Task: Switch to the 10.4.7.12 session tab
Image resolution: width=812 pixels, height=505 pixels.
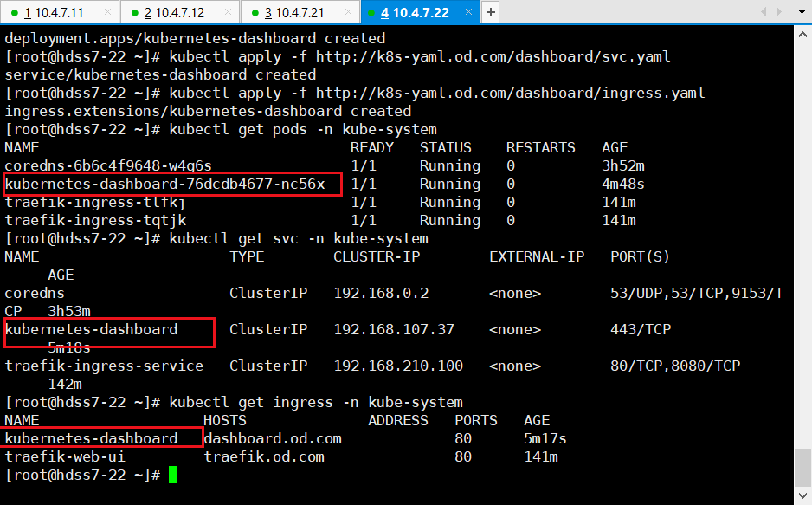Action: point(173,12)
